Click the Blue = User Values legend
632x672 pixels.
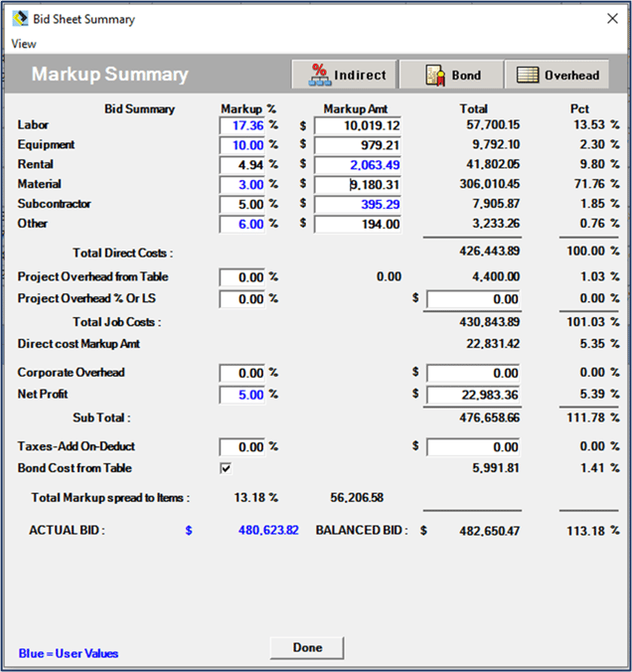click(x=69, y=653)
